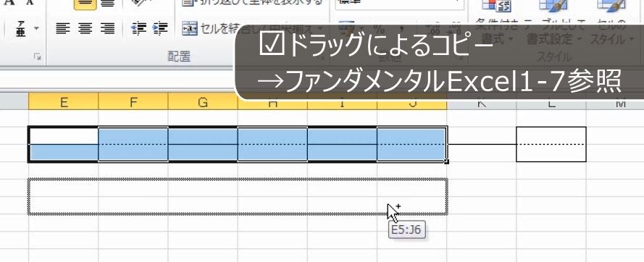Viewport: 644px width, 262px height.
Task: Select column G header
Action: tap(203, 102)
